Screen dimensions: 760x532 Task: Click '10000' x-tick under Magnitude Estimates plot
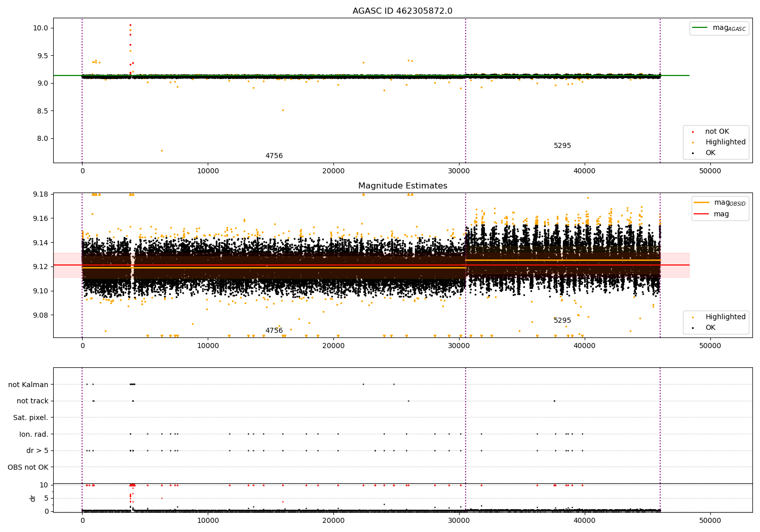(208, 346)
